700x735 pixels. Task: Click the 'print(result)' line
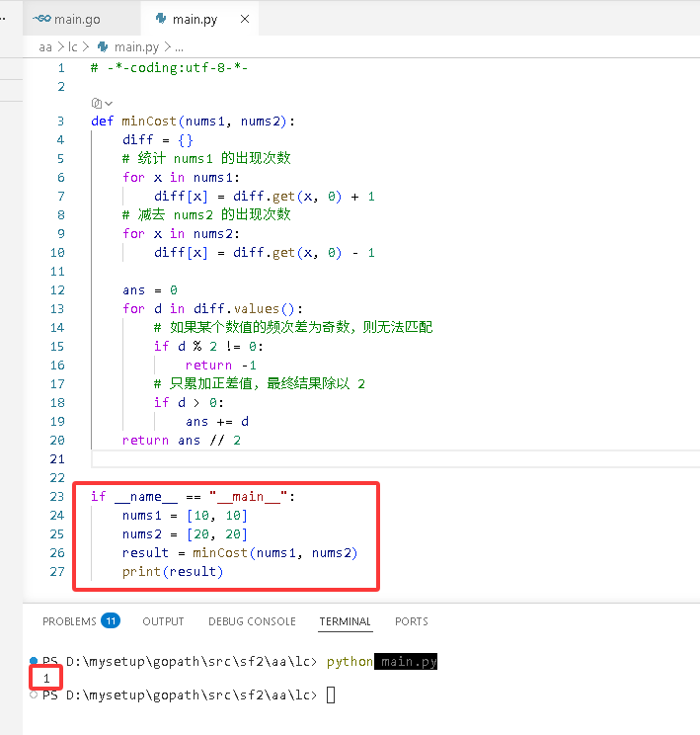click(x=173, y=571)
